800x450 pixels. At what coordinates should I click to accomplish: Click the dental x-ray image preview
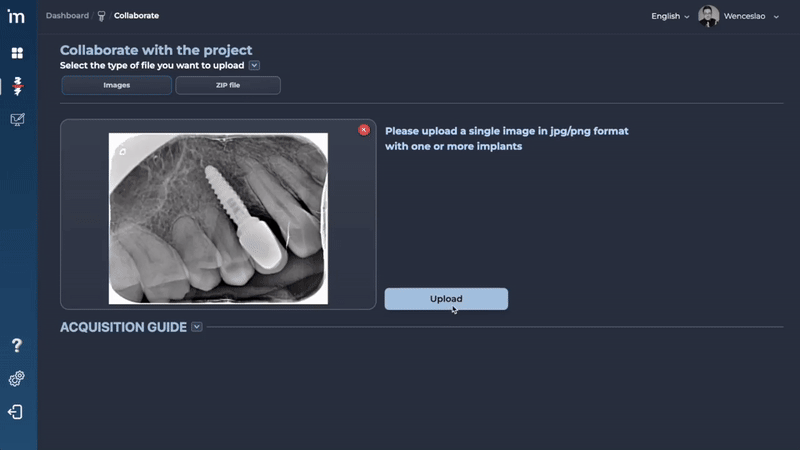pos(218,218)
